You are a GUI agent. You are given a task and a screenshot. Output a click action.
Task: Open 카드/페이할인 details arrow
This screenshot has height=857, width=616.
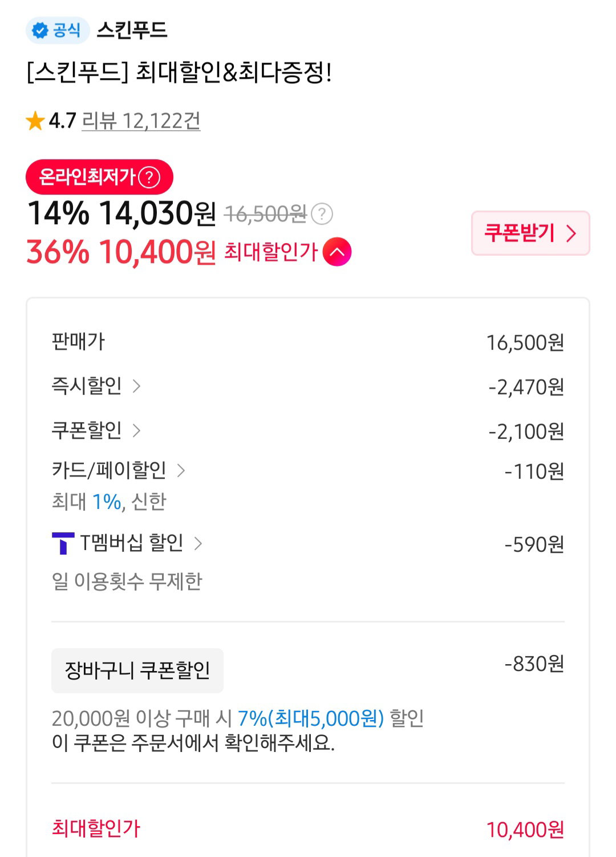point(181,470)
